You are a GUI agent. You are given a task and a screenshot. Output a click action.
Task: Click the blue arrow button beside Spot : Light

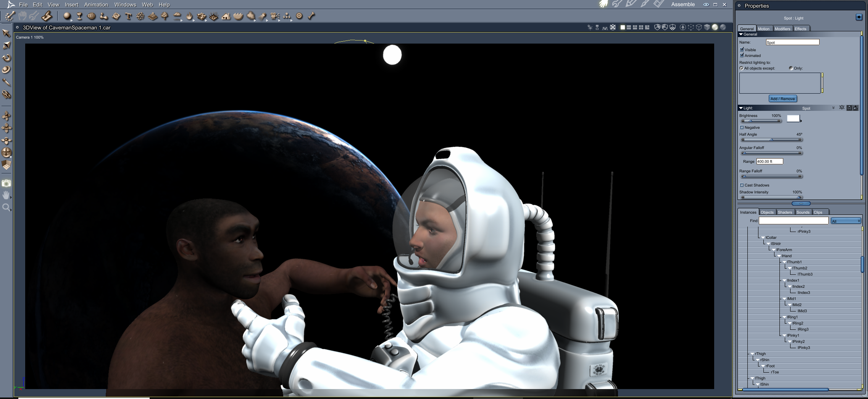pos(859,17)
